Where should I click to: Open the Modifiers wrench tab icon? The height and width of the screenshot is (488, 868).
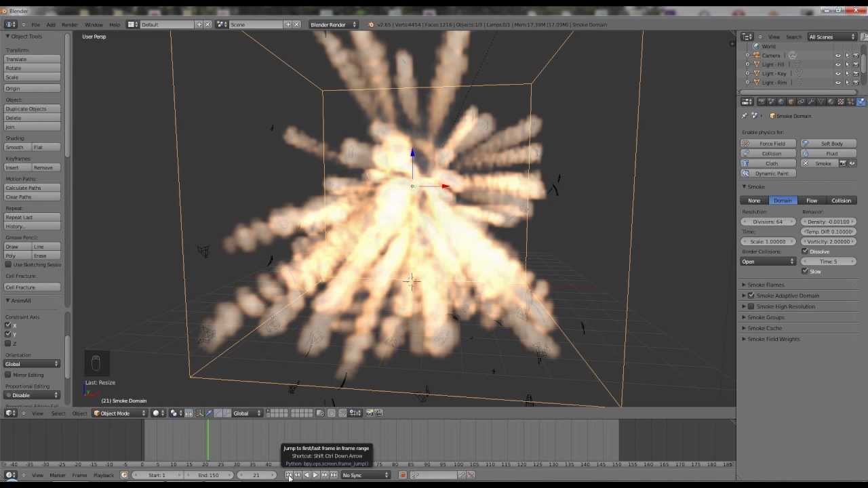811,102
